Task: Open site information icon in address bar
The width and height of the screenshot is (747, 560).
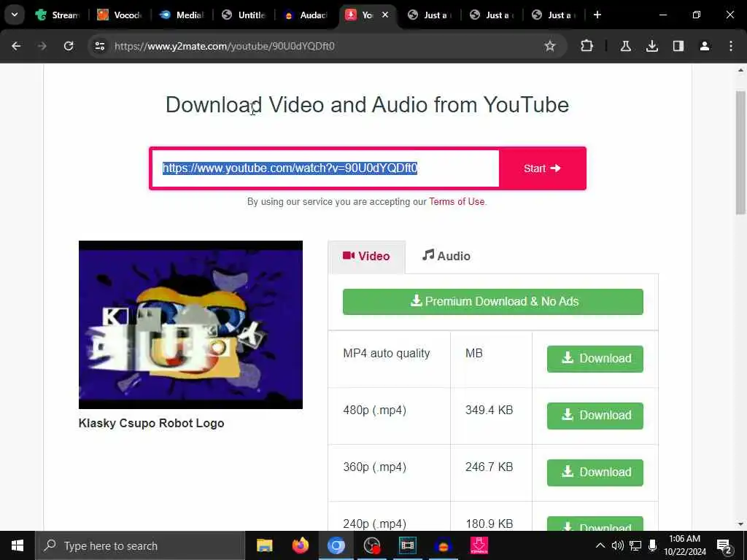Action: 99,46
